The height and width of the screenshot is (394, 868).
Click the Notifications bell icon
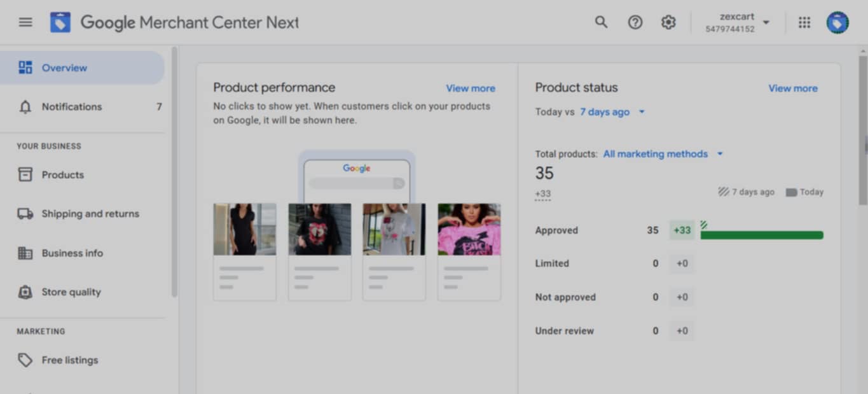(x=25, y=106)
